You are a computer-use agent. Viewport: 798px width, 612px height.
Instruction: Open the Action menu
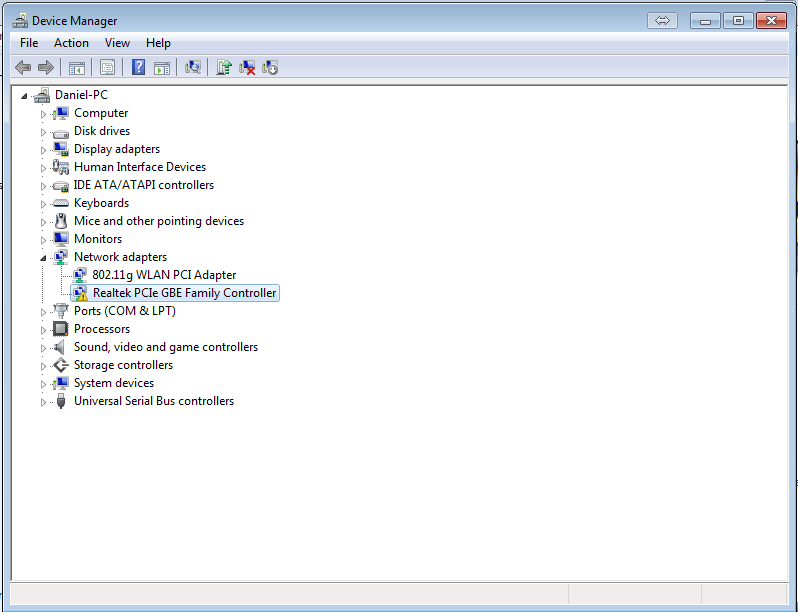click(x=71, y=43)
